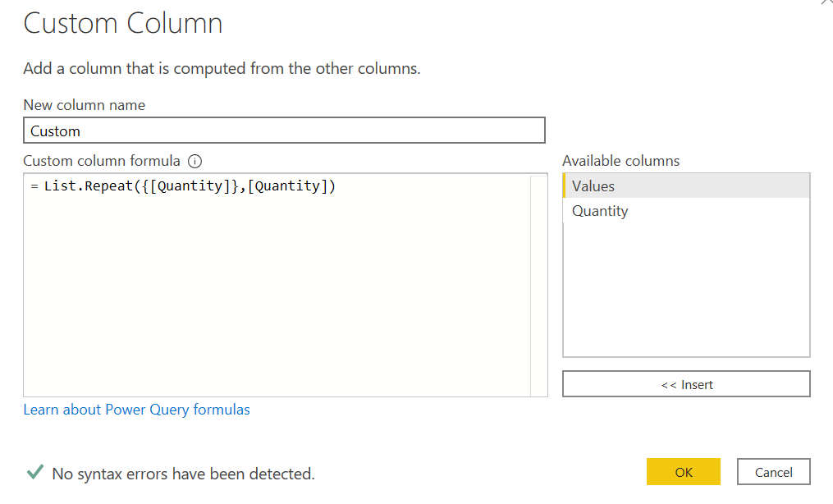The height and width of the screenshot is (504, 833).
Task: Confirm with the OK button
Action: coord(683,472)
